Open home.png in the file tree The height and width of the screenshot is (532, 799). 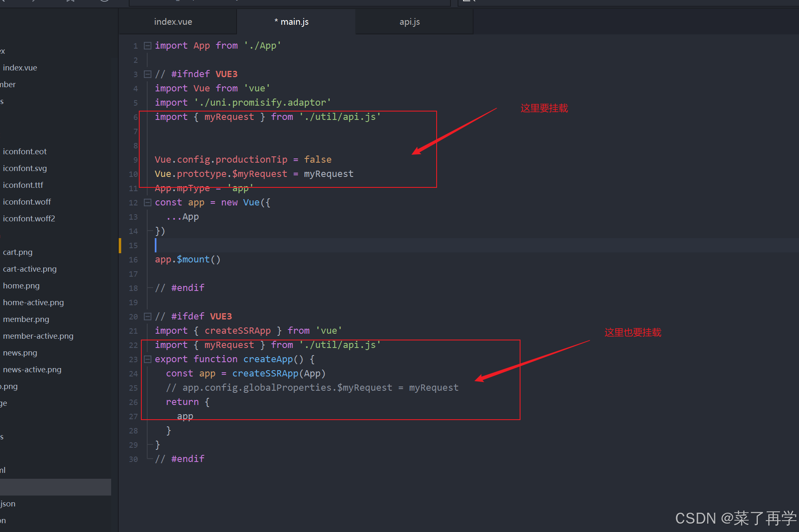[x=21, y=285]
